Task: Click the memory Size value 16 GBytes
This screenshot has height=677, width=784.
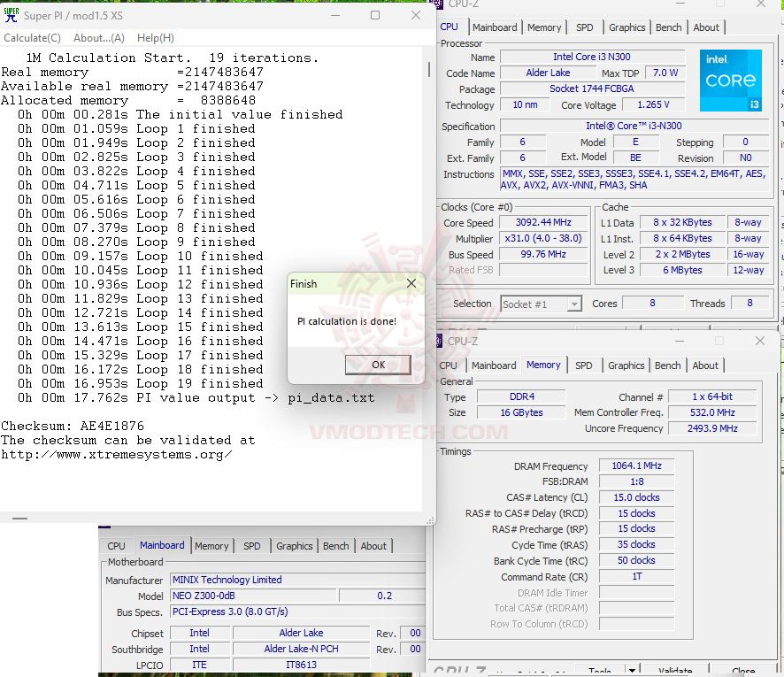Action: (x=521, y=413)
